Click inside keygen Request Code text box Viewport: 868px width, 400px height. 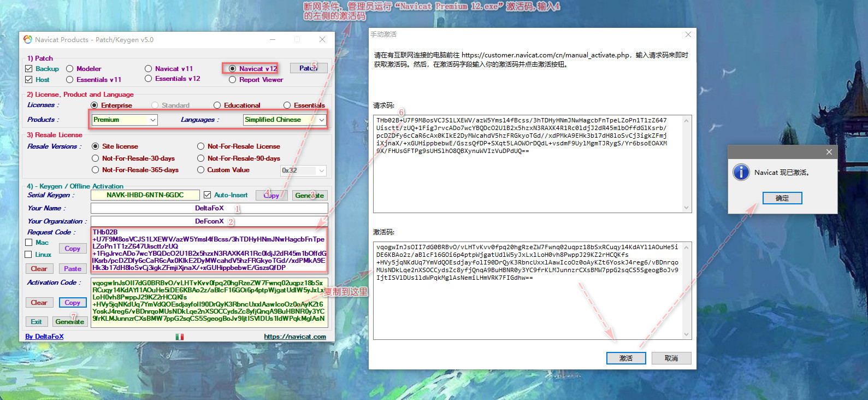209,250
